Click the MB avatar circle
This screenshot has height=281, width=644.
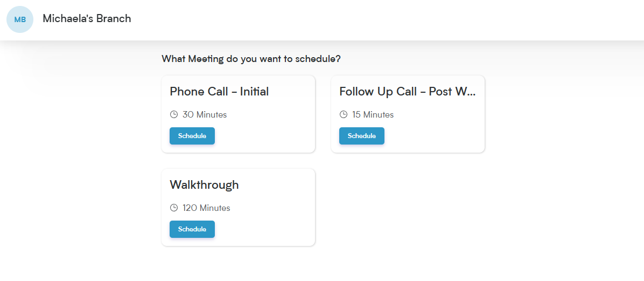click(20, 19)
